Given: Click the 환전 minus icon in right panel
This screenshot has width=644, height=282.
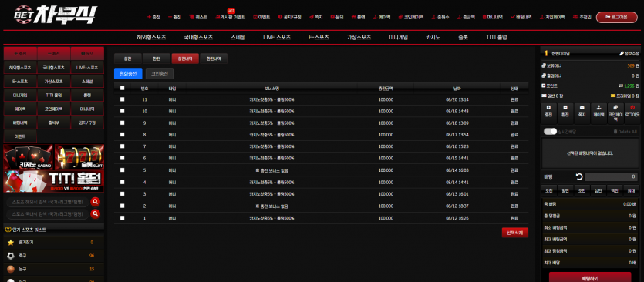Looking at the screenshot, I should coord(565,108).
